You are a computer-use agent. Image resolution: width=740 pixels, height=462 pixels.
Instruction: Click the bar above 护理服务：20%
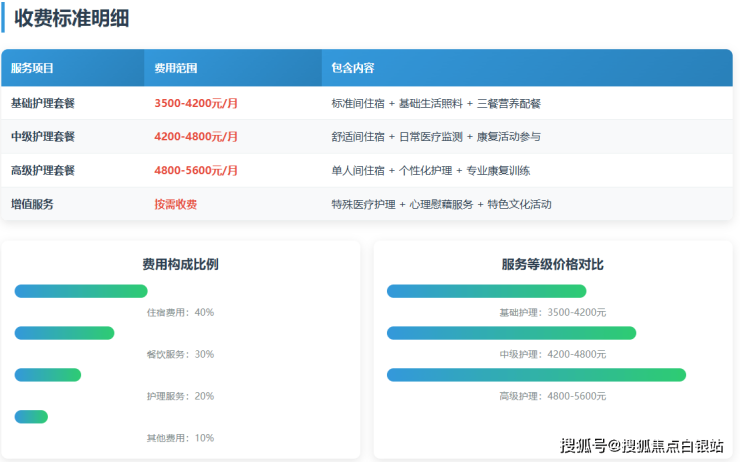coord(48,375)
